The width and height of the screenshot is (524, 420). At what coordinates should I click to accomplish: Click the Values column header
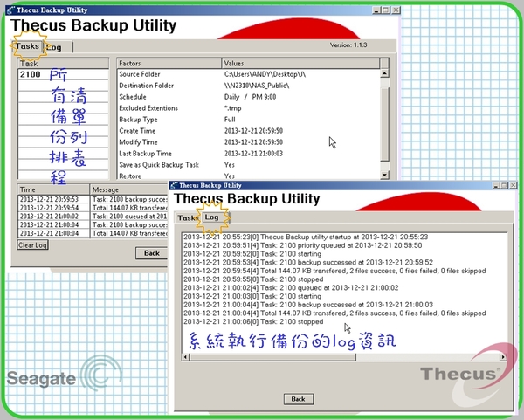click(300, 63)
